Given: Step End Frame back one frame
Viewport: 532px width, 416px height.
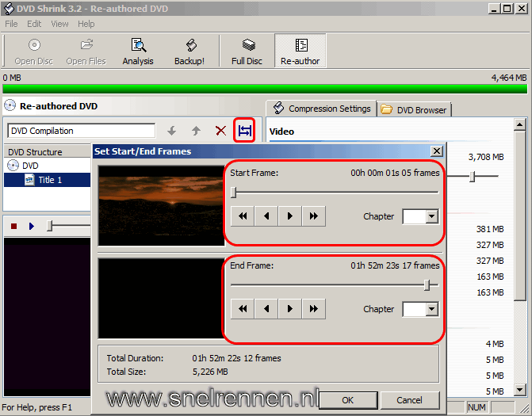Looking at the screenshot, I should (x=266, y=308).
